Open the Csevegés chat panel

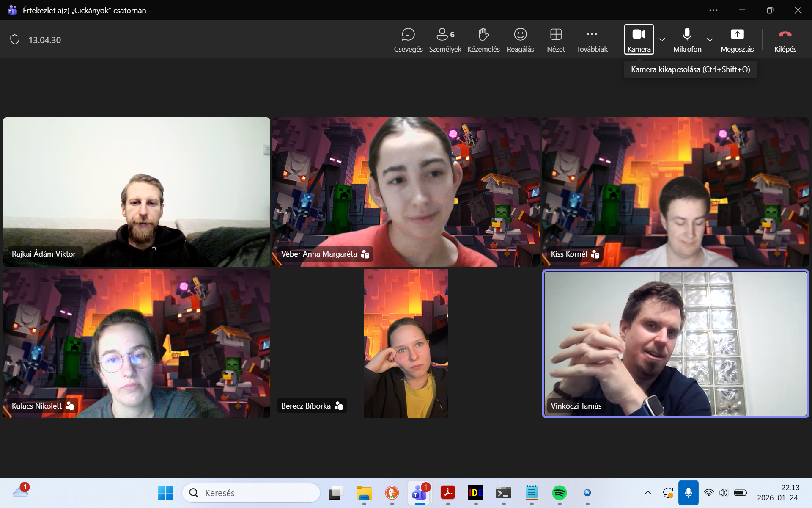coord(408,40)
